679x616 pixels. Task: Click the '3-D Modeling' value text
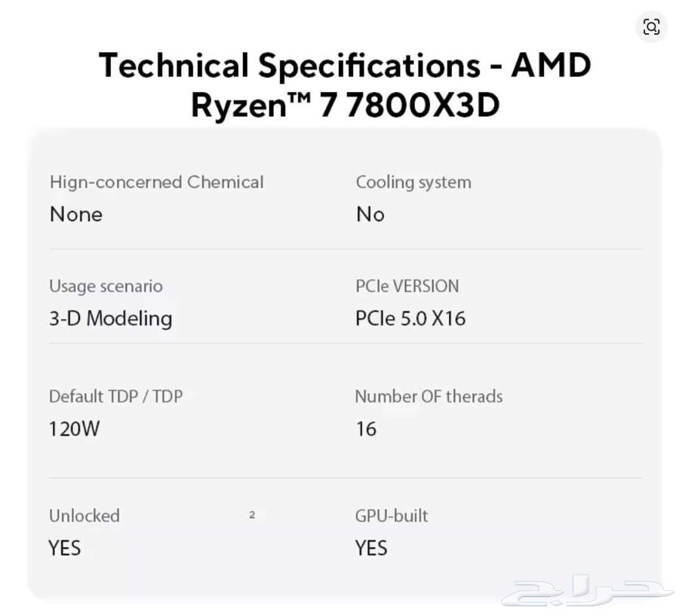(110, 318)
